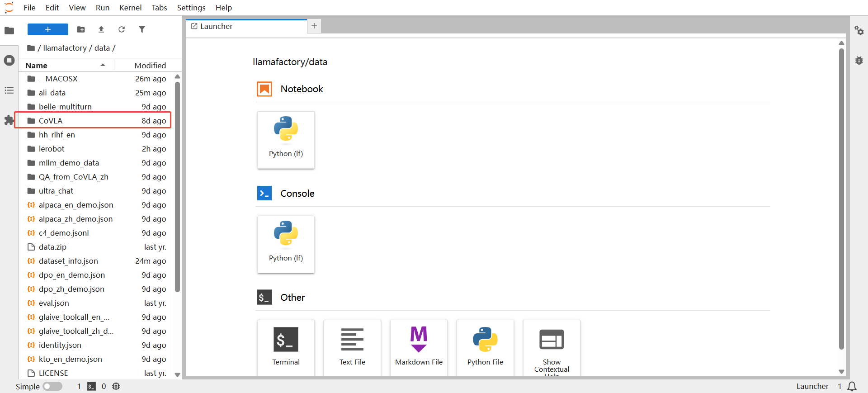Open Running Terminals and Kernels sidebar
868x393 pixels.
[9, 61]
